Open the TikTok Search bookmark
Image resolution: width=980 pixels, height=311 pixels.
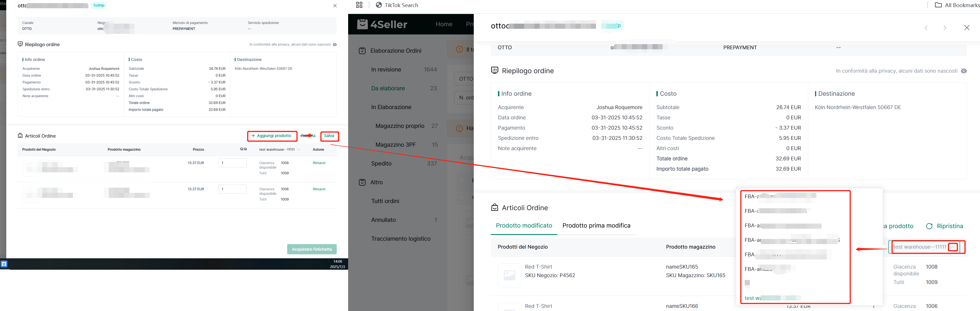click(x=397, y=5)
